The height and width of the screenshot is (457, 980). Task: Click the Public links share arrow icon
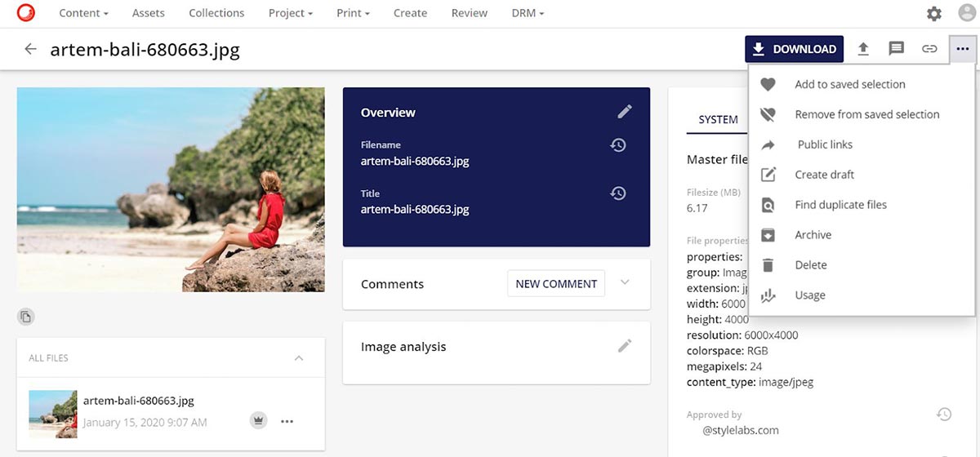click(x=768, y=144)
